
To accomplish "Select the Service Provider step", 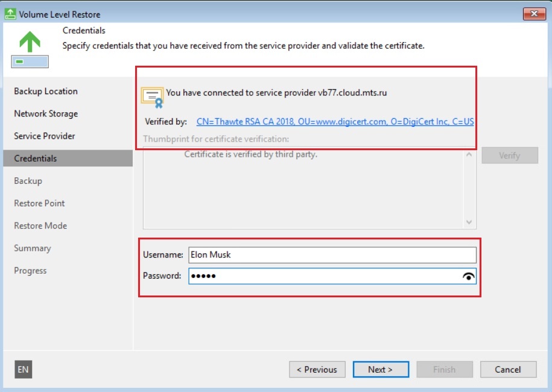I will (45, 136).
